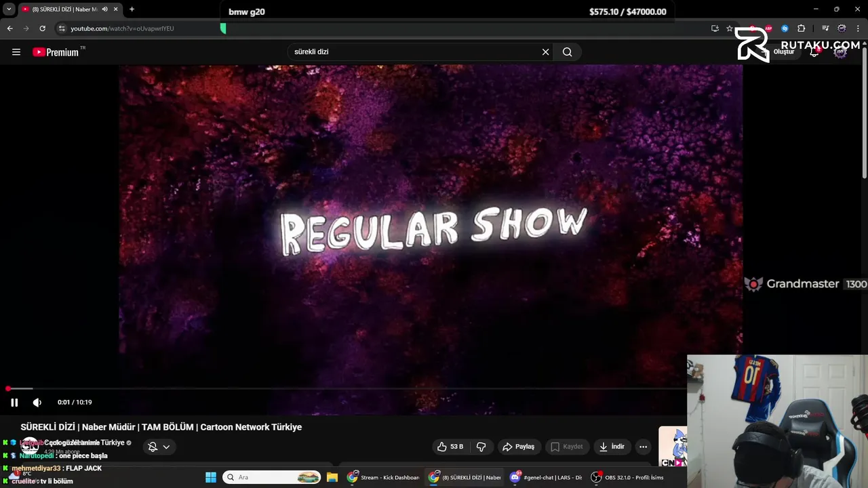The width and height of the screenshot is (868, 488).
Task: Switch to Discord #genel-chat window
Action: coord(547,477)
